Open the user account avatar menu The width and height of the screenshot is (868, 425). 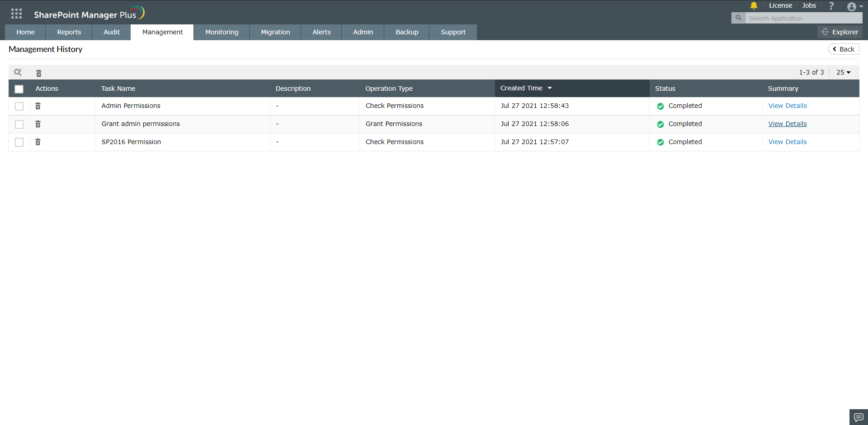[854, 7]
